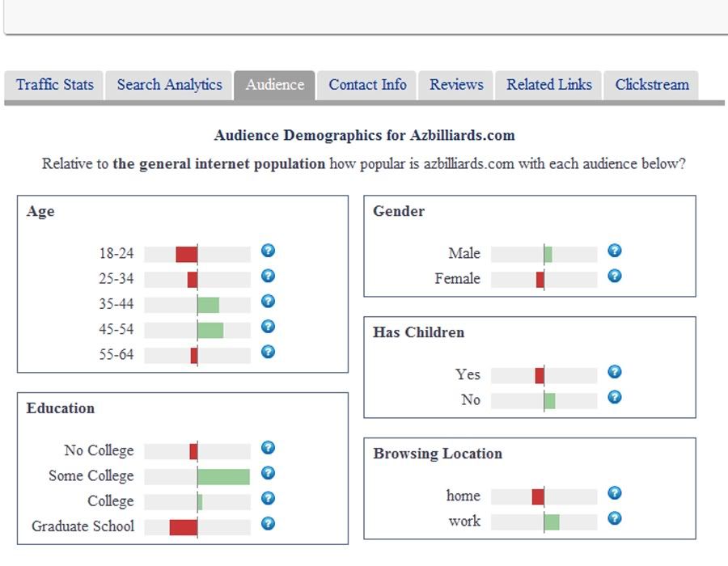Click the No College popularity bar
The image size is (728, 566).
pos(197,452)
